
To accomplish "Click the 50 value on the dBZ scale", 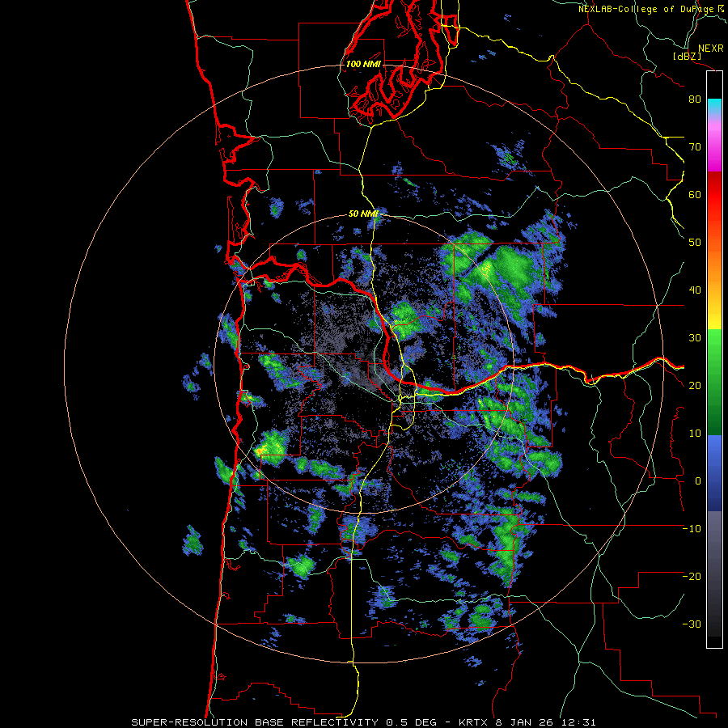I will point(695,243).
